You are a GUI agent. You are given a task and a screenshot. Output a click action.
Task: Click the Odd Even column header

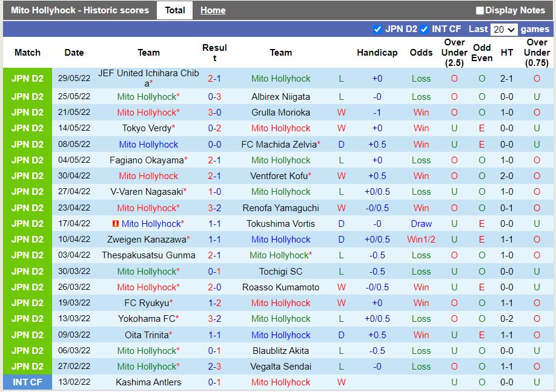tap(482, 53)
